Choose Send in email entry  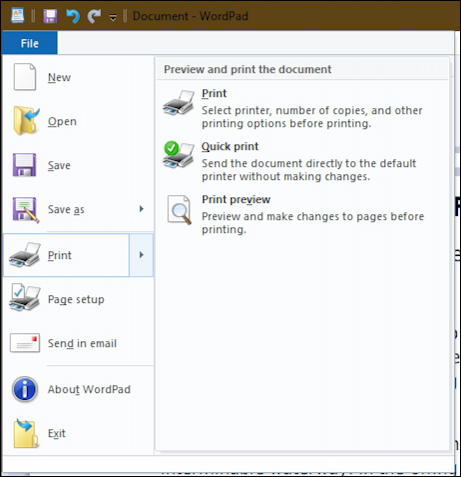pos(82,343)
